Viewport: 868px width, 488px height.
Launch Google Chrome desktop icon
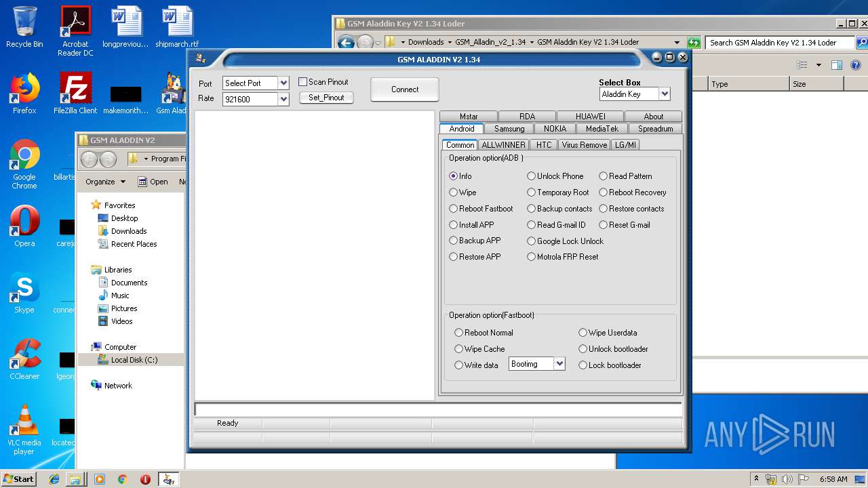pyautogui.click(x=24, y=164)
